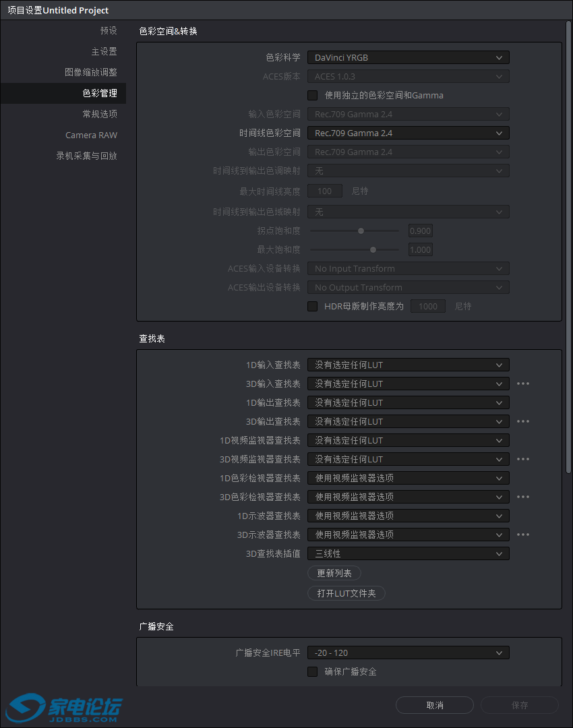Check the 确保广播安全 option

point(312,671)
